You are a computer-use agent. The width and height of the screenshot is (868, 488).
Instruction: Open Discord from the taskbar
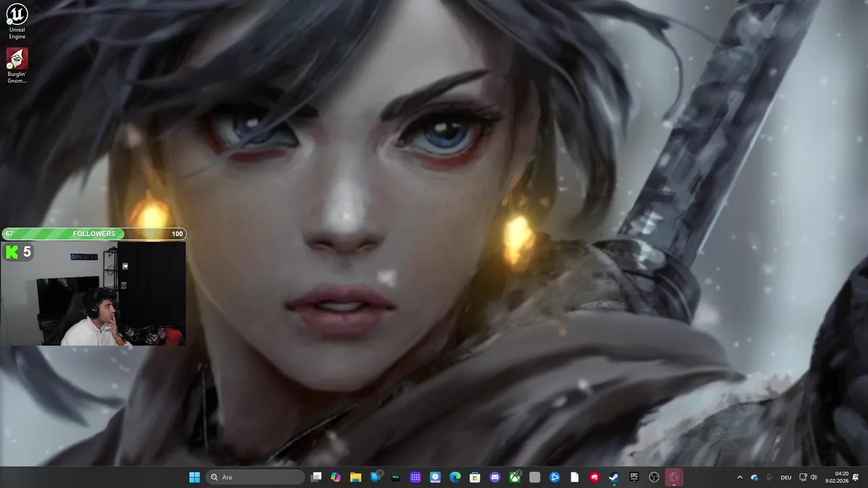[x=495, y=477]
